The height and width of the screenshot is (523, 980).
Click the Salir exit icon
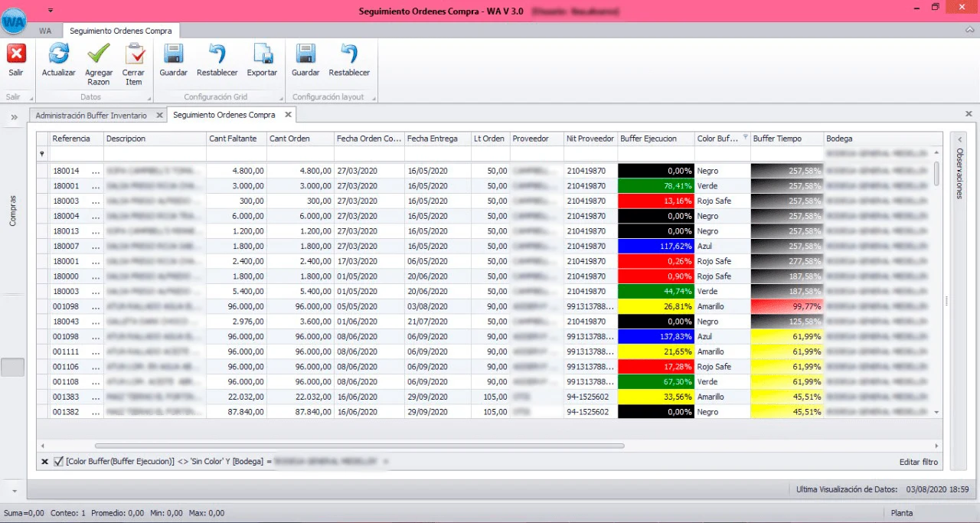(16, 54)
